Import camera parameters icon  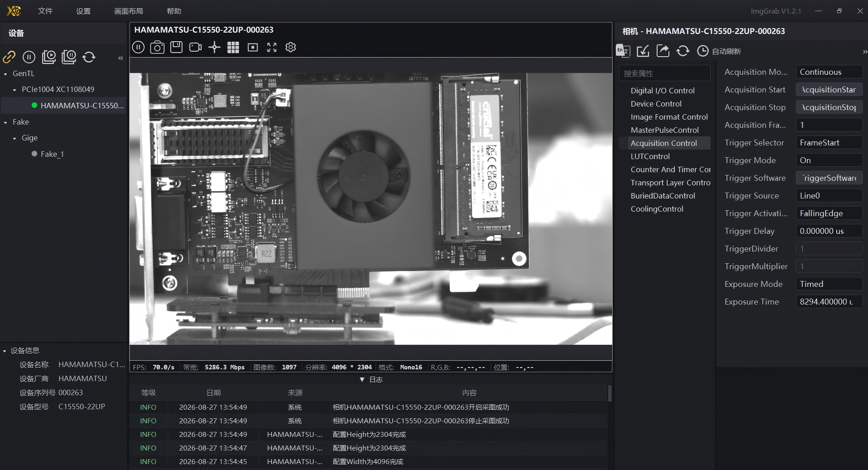(x=643, y=51)
